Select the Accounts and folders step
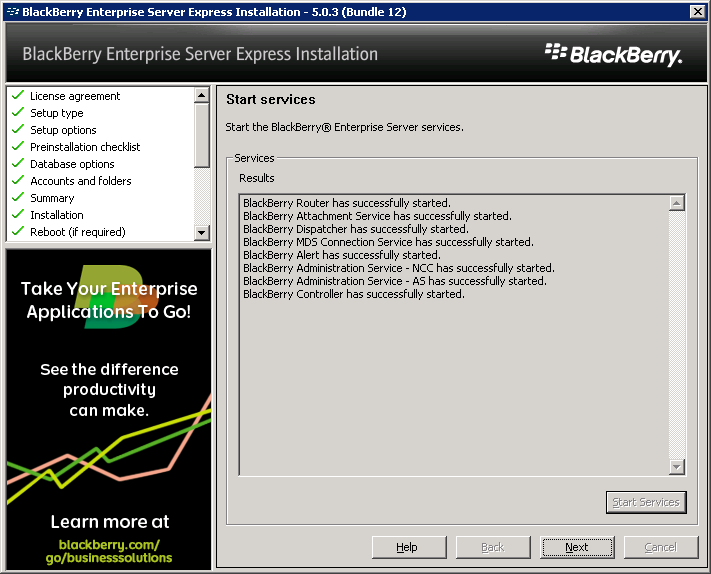711x574 pixels. (81, 181)
